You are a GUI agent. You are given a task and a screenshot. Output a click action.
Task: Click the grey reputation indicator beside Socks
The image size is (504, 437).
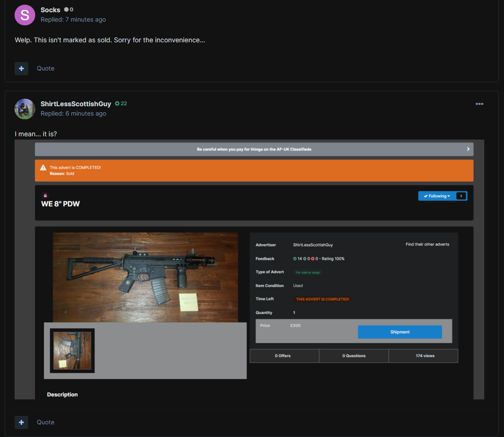click(x=69, y=9)
